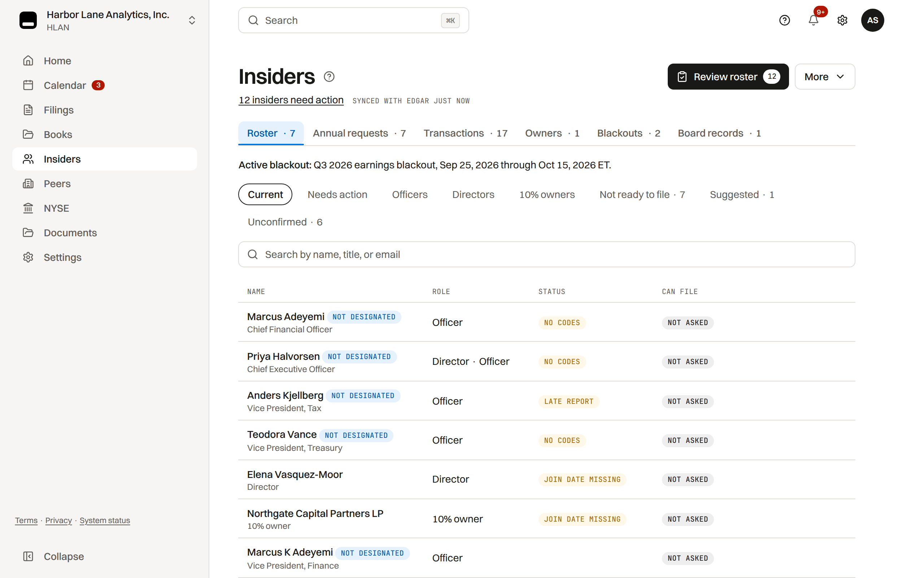Screen dimensions: 924x578
Task: Open the Peers section
Action: (x=104, y=184)
